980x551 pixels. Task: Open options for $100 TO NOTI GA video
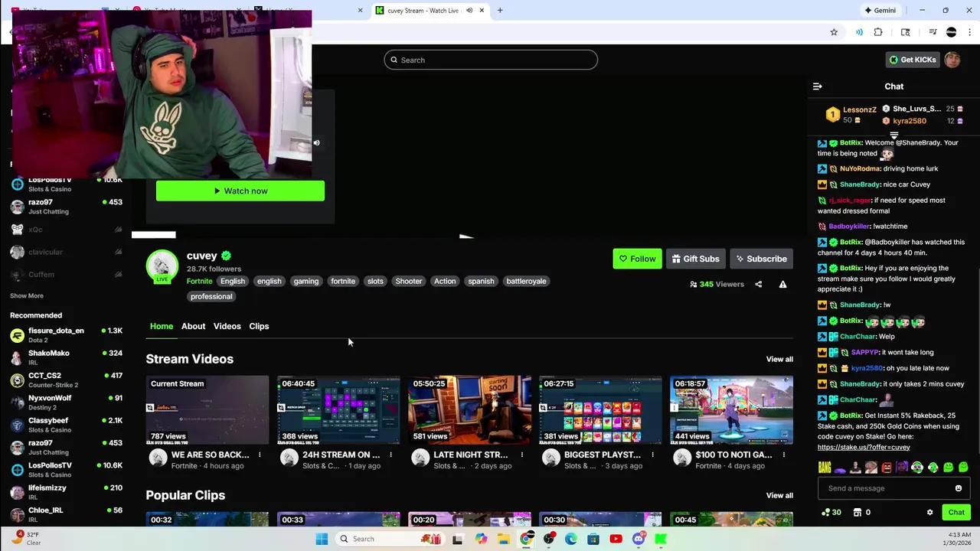783,455
